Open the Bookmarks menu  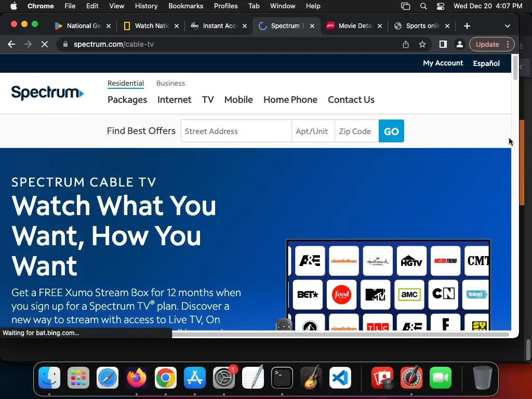[x=185, y=6]
